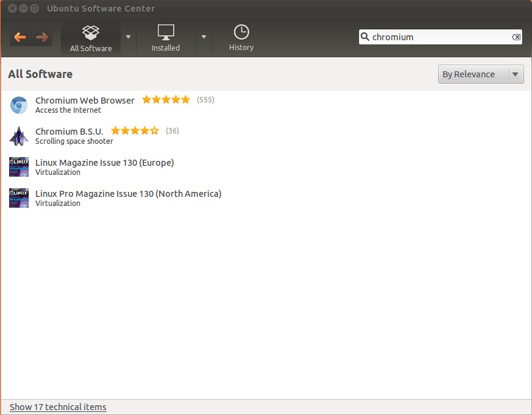Viewport: 532px width, 415px height.
Task: Click the Linux Magazine Europe cover thumbnail
Action: pos(19,167)
